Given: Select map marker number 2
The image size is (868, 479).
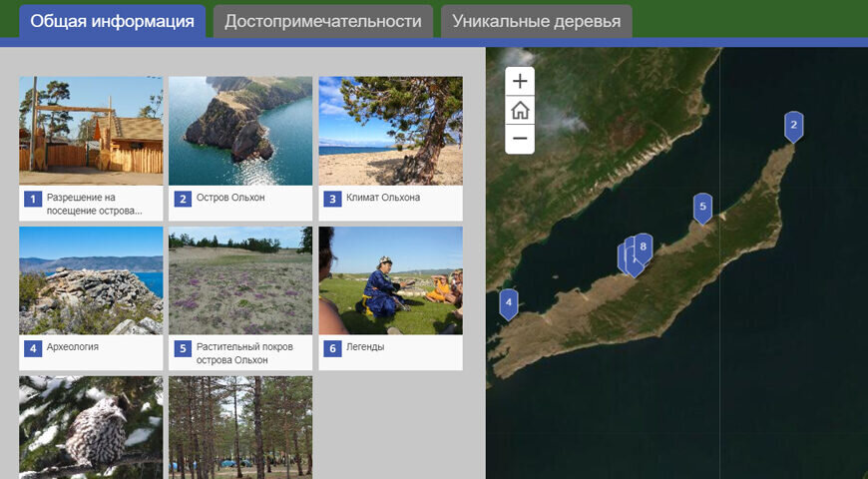Looking at the screenshot, I should [x=793, y=127].
